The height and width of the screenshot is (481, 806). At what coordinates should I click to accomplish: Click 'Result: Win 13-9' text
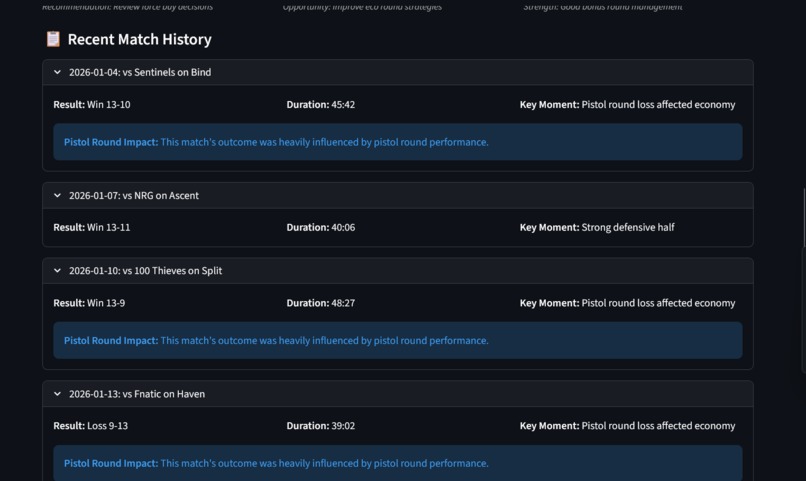(89, 303)
